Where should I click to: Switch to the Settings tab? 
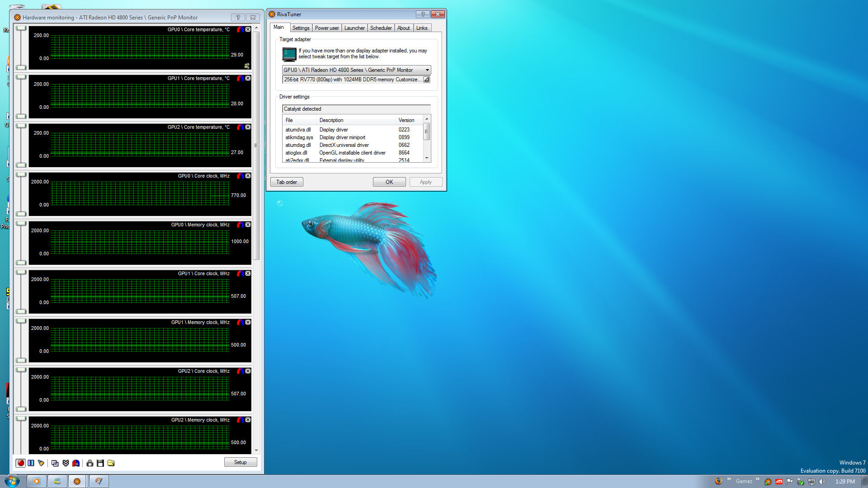point(301,28)
